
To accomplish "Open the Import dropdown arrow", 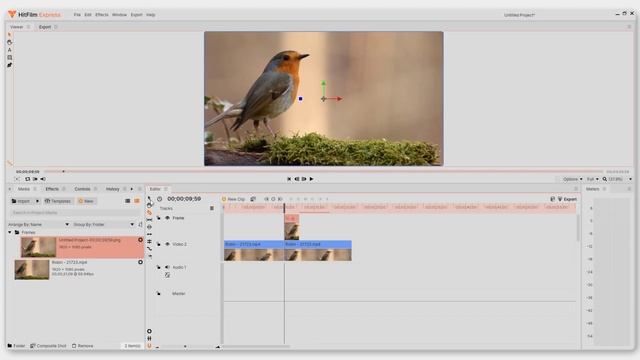I will pos(37,201).
